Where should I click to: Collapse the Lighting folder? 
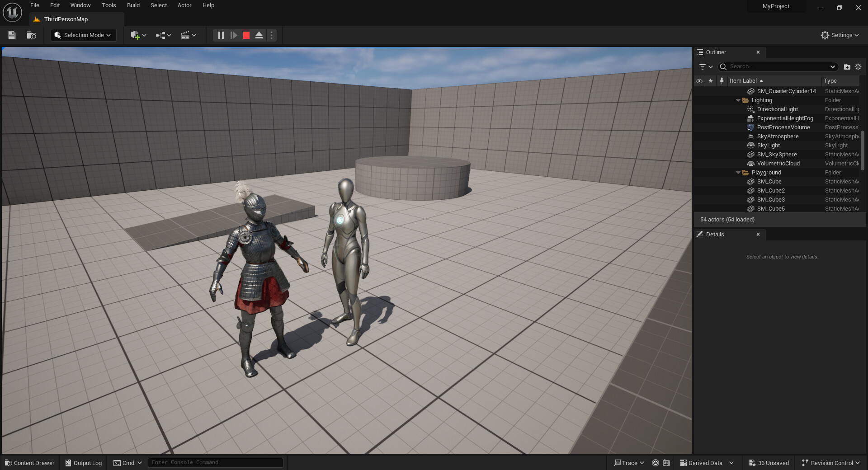tap(738, 100)
